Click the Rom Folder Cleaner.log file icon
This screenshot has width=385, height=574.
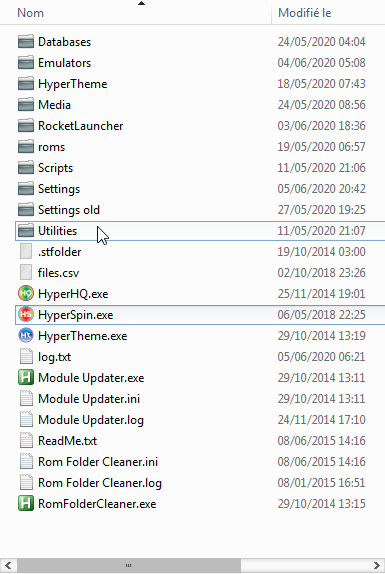coord(26,483)
